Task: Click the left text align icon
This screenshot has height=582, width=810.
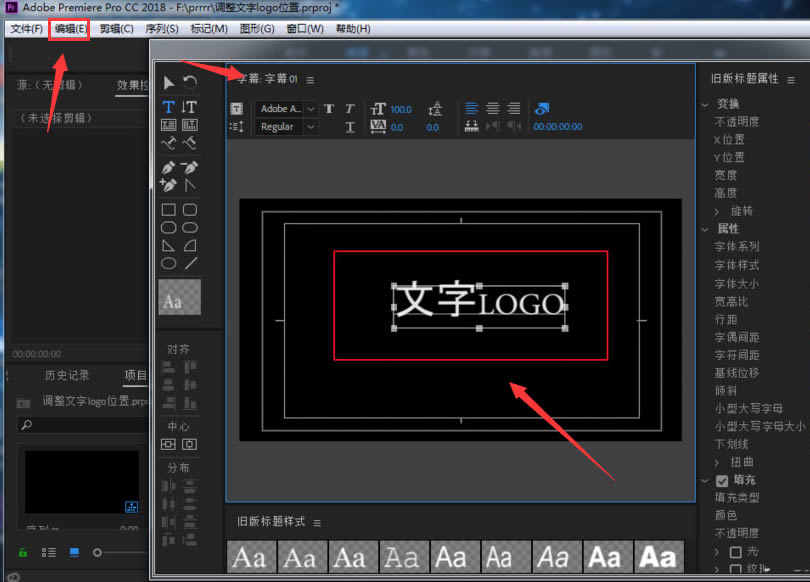Action: [x=472, y=108]
